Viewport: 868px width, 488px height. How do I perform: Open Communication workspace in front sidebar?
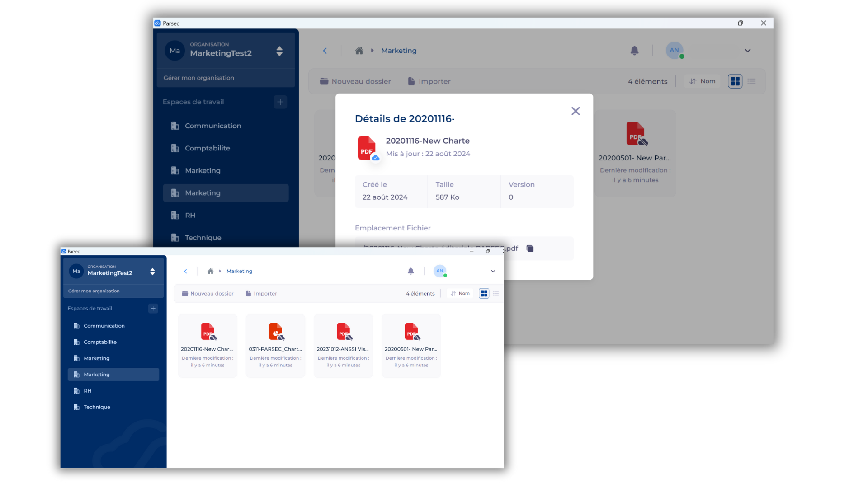(x=104, y=326)
